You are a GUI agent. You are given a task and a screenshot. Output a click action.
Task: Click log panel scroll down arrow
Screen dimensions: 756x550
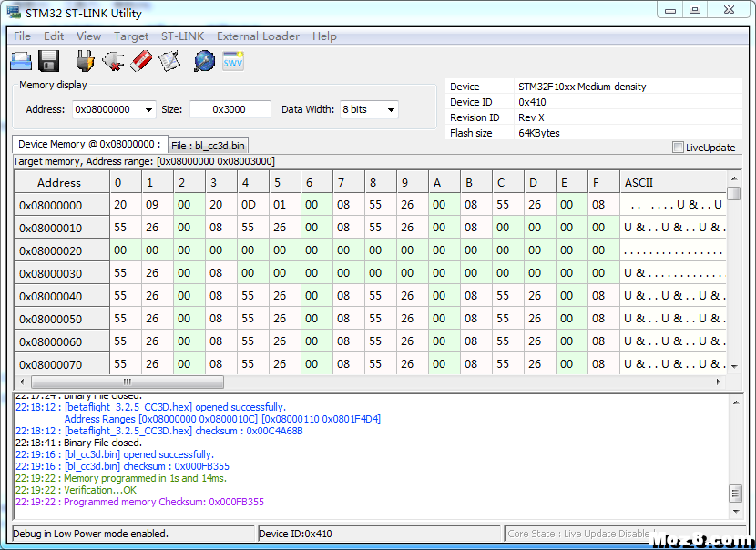point(736,511)
